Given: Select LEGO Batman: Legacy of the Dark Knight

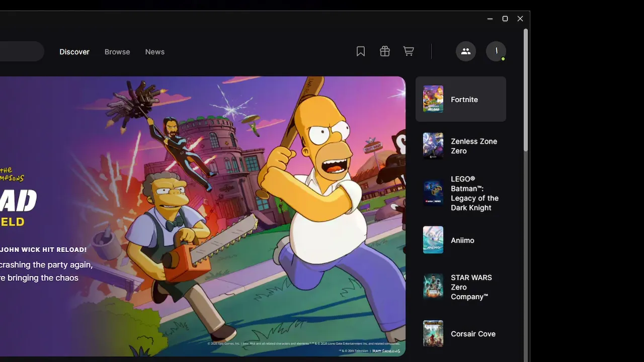Looking at the screenshot, I should tap(461, 193).
